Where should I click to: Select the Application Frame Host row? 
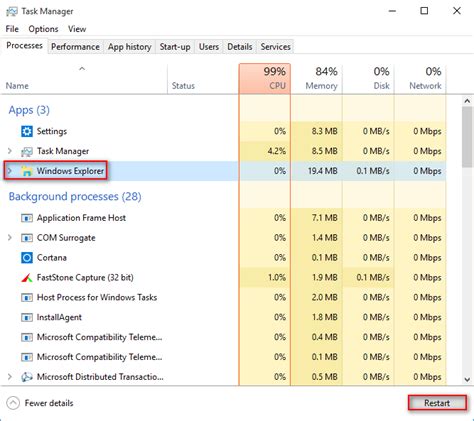(223, 218)
